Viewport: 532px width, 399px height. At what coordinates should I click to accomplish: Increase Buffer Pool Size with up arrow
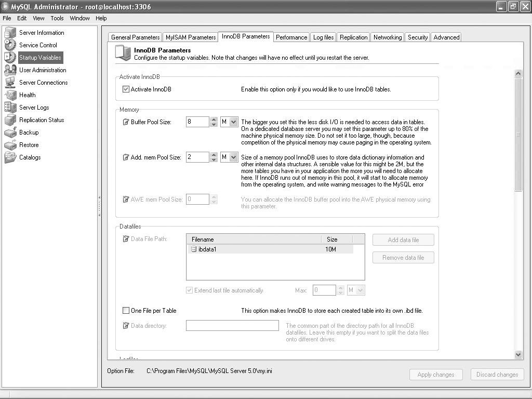click(214, 119)
